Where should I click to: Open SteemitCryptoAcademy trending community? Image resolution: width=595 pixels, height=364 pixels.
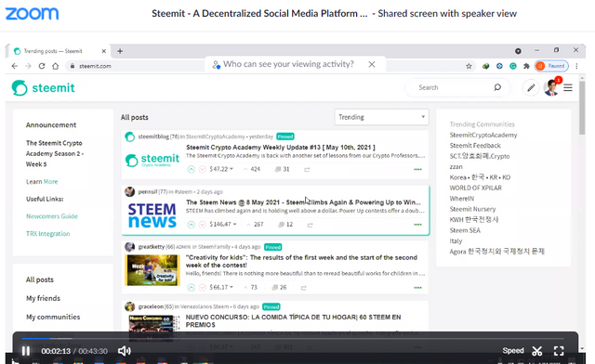click(483, 135)
